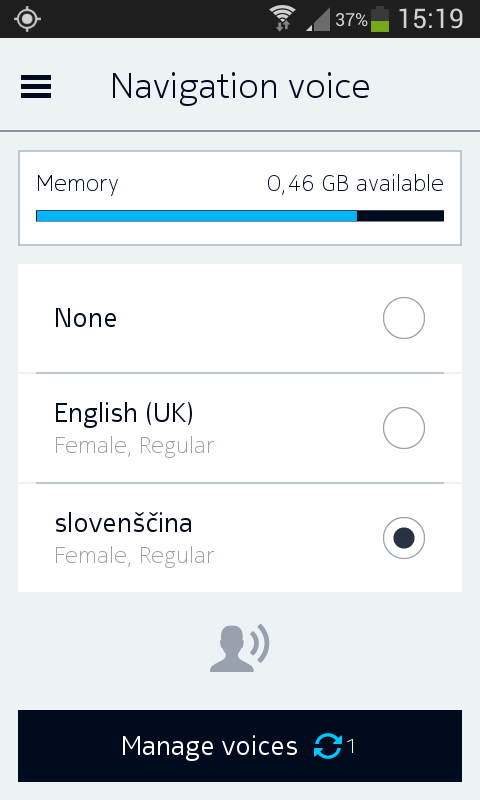Select the English (UK) radio button
Viewport: 480px width, 800px height.
pos(403,428)
